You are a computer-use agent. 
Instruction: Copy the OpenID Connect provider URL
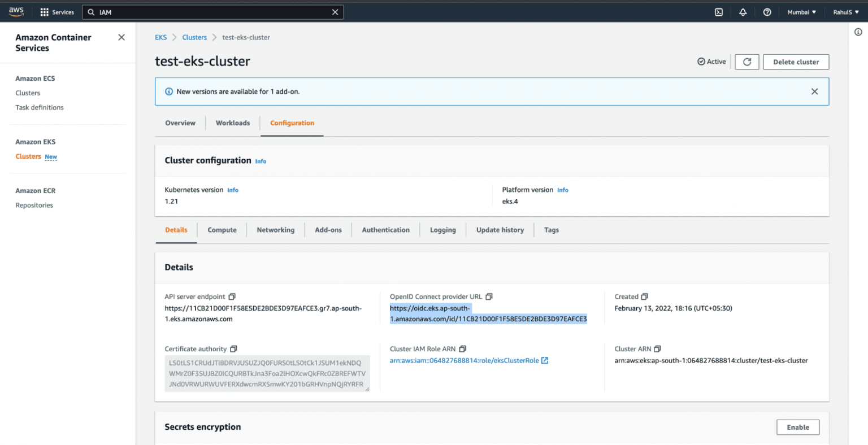[x=489, y=296]
